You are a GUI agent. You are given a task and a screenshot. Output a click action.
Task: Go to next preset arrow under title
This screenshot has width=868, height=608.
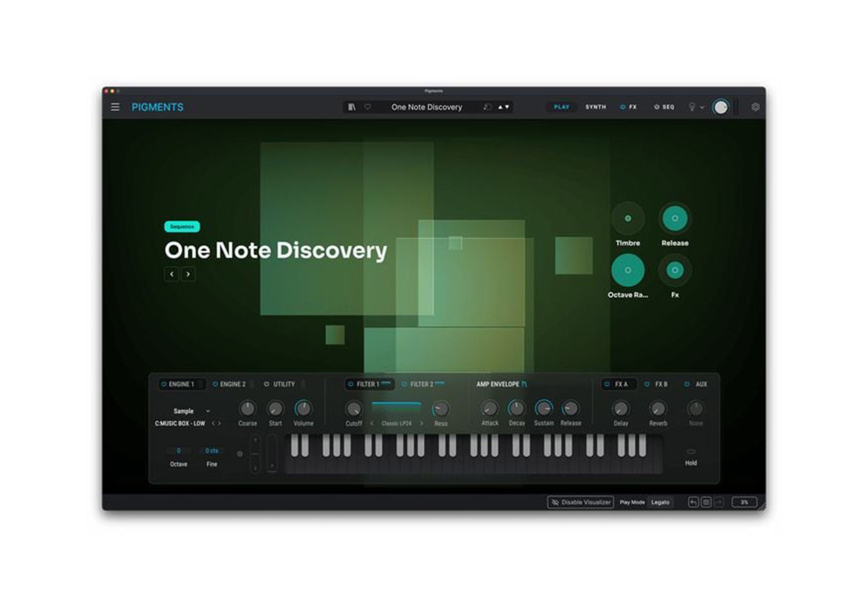tap(188, 274)
